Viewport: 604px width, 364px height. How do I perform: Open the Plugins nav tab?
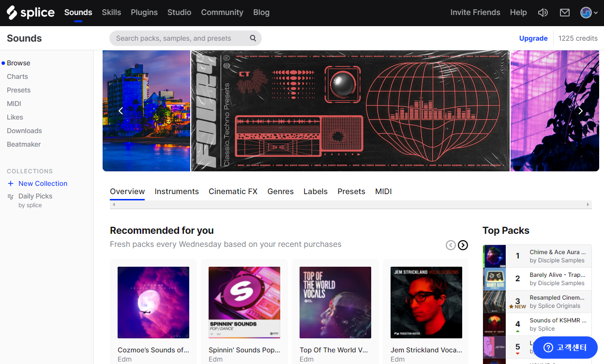click(144, 13)
